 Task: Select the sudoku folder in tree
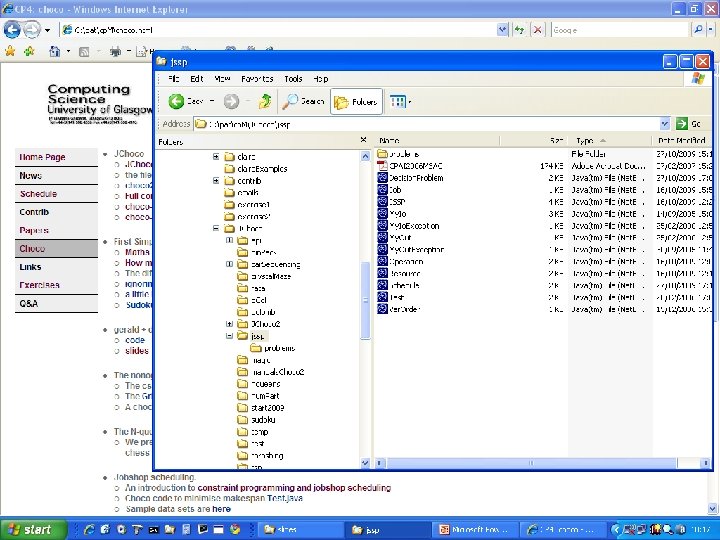pos(263,420)
